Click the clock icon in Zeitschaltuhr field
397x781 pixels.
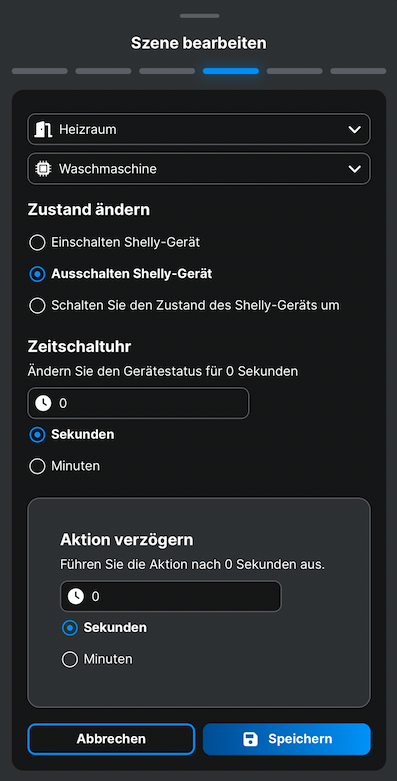(43, 403)
